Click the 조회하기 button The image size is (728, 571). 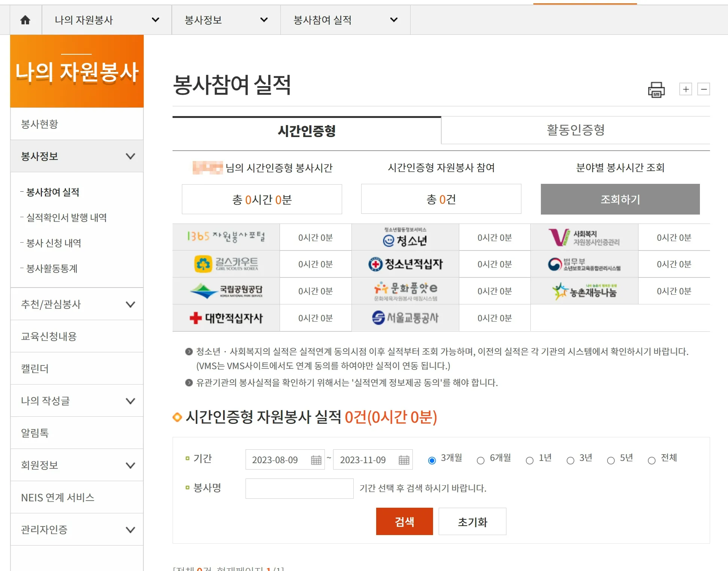(x=620, y=199)
